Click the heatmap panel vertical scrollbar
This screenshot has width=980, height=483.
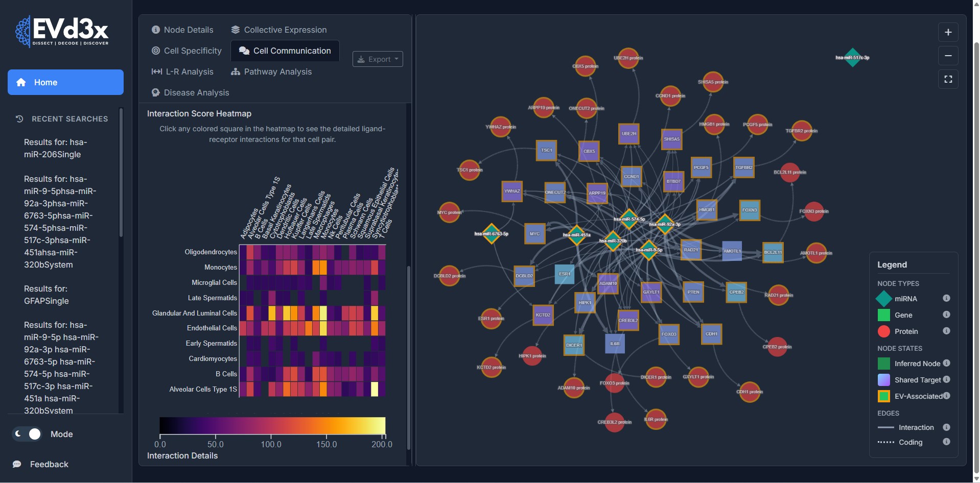click(408, 357)
